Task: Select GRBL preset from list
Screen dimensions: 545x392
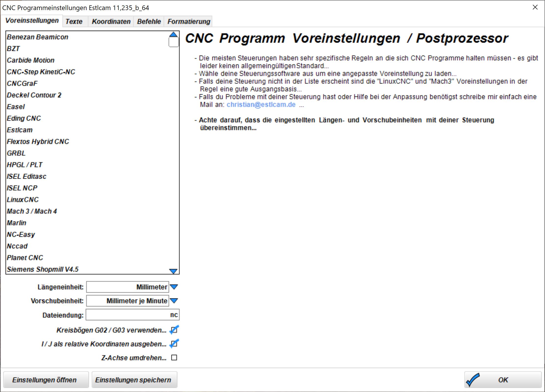Action: (16, 153)
